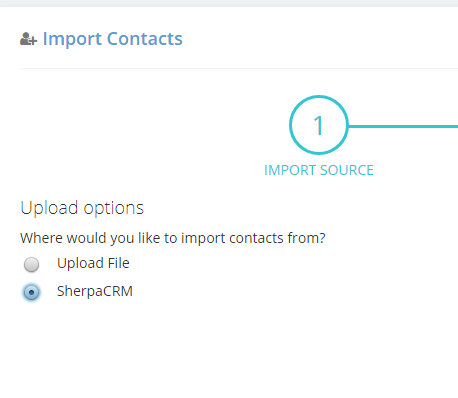Click the Upload options section heading
Screen dimensions: 458x398
[x=82, y=208]
